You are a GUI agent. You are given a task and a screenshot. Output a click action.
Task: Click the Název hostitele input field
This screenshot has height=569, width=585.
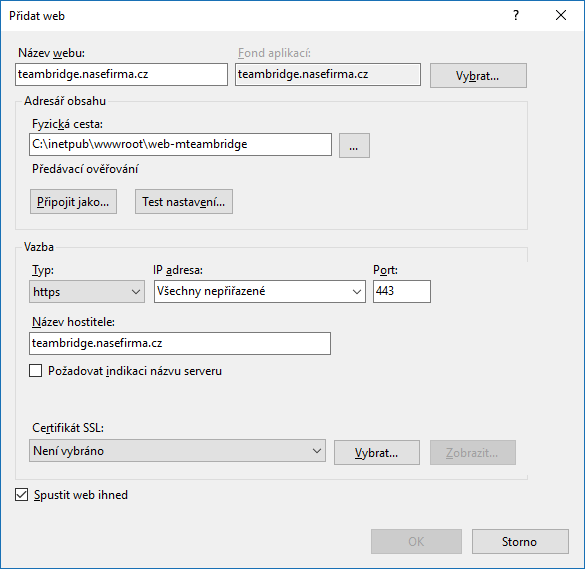point(180,343)
